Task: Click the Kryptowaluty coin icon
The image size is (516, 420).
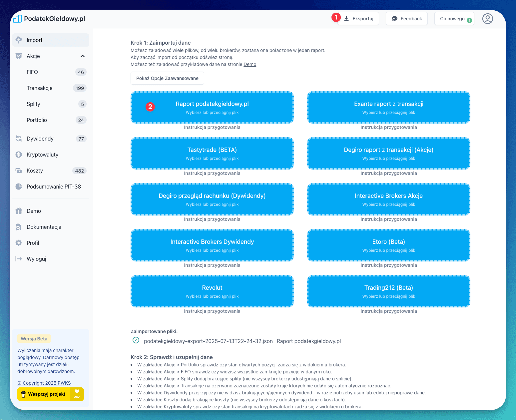Action: pyautogui.click(x=19, y=155)
